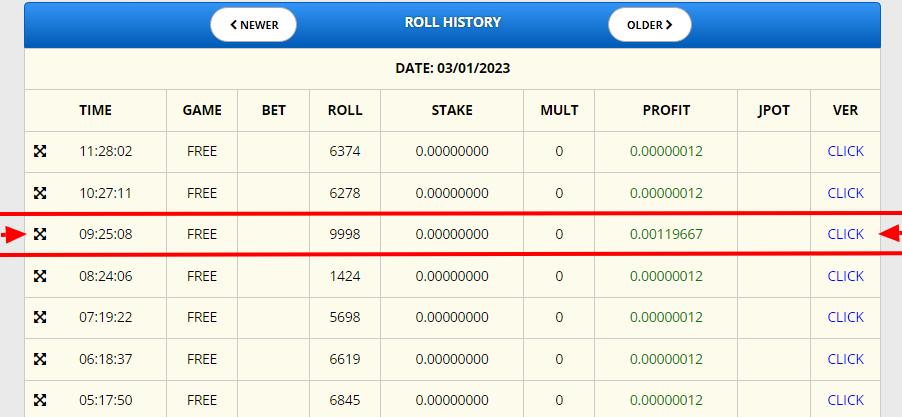Click the PROFIT column header
The width and height of the screenshot is (902, 417).
coord(666,110)
